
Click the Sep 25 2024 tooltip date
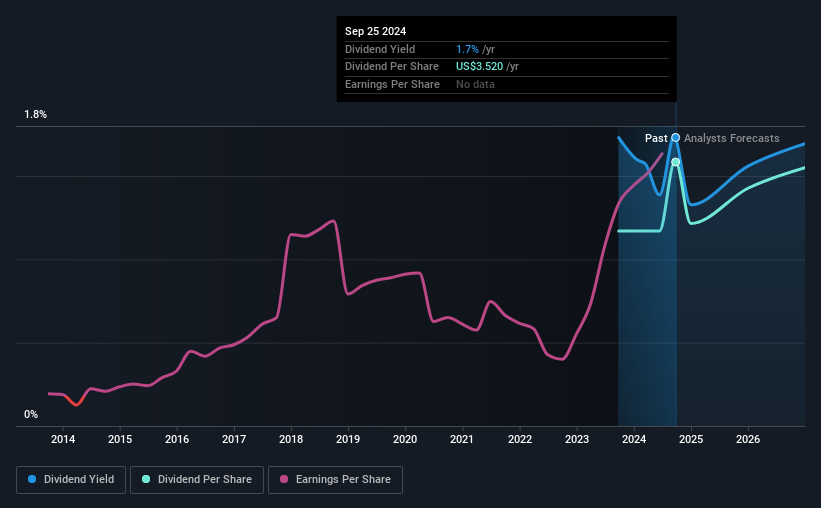[375, 31]
